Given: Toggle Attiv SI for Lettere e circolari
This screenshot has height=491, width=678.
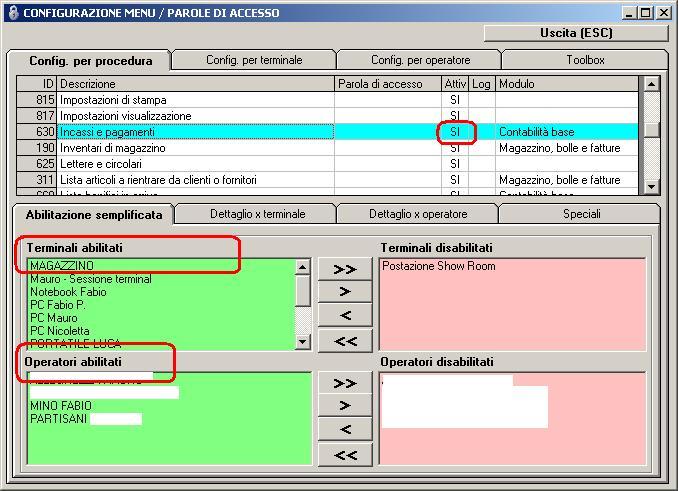Looking at the screenshot, I should click(x=455, y=164).
